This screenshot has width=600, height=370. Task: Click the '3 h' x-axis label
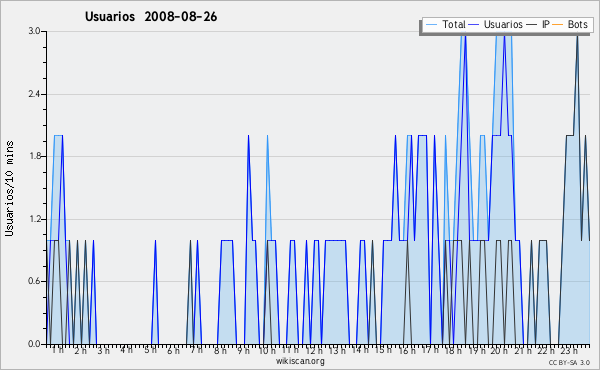tap(103, 350)
